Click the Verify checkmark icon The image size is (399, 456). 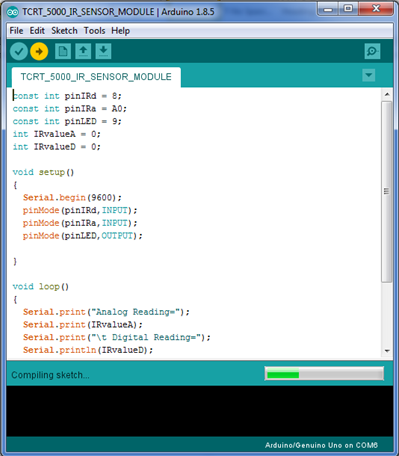(x=19, y=52)
